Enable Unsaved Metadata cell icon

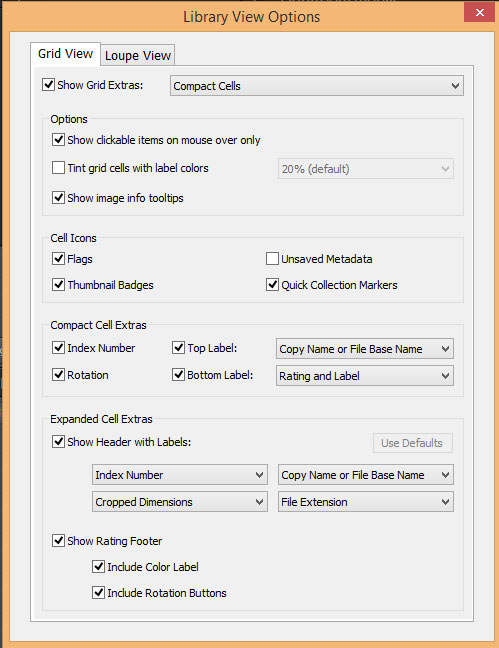[x=272, y=259]
